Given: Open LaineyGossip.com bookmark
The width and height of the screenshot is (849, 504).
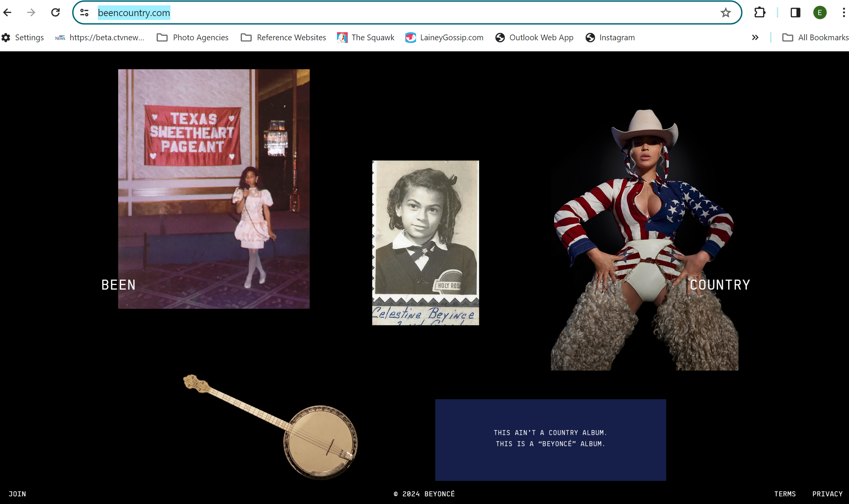Looking at the screenshot, I should pyautogui.click(x=444, y=38).
